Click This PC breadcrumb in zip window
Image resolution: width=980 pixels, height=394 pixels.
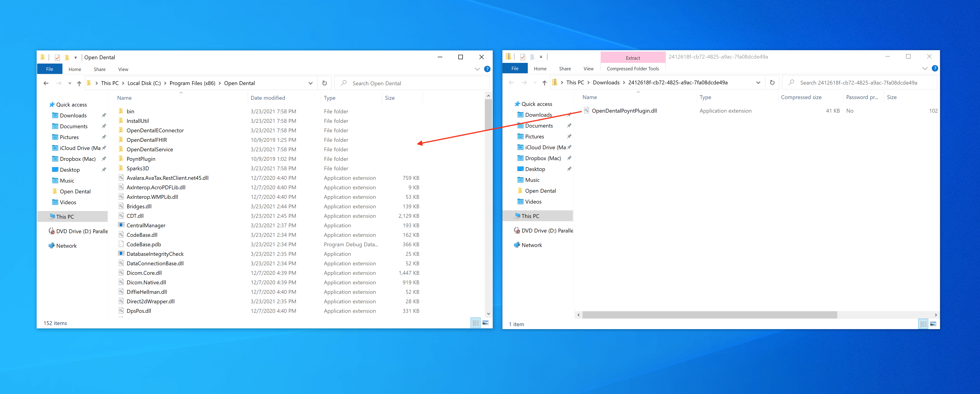click(575, 83)
